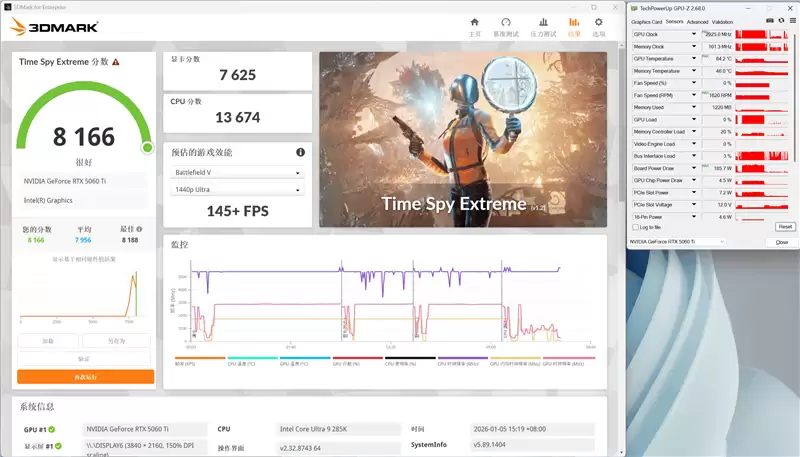
Task: Switch to GPU-Z Advanced tab
Action: (x=697, y=22)
